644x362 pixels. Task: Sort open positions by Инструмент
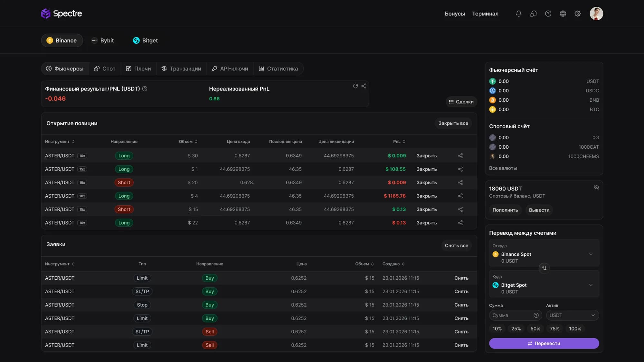click(x=60, y=142)
